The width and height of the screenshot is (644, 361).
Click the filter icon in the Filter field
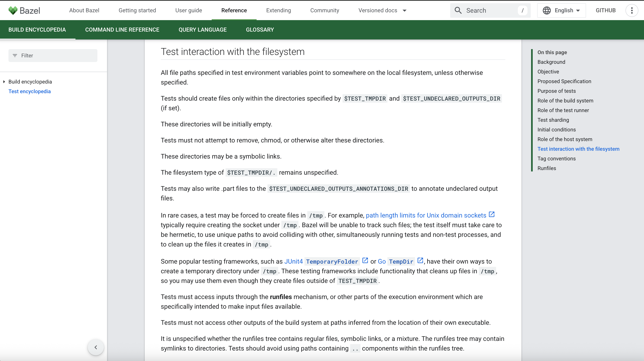tap(14, 55)
